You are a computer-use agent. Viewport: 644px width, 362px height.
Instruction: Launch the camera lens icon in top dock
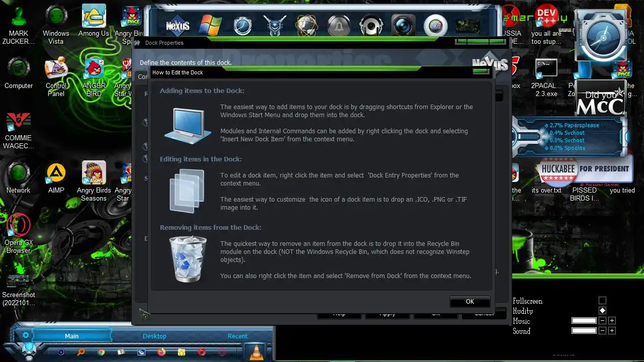(404, 26)
